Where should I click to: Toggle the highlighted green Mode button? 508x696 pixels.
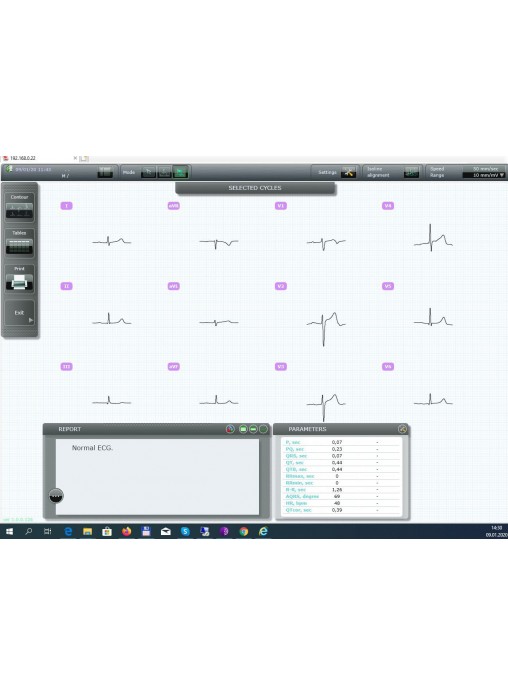180,172
